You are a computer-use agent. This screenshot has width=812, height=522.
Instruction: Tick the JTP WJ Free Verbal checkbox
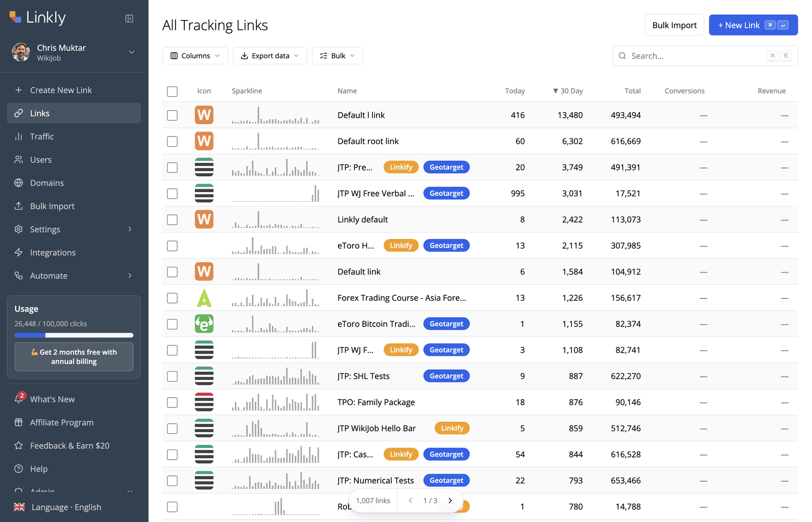(173, 194)
